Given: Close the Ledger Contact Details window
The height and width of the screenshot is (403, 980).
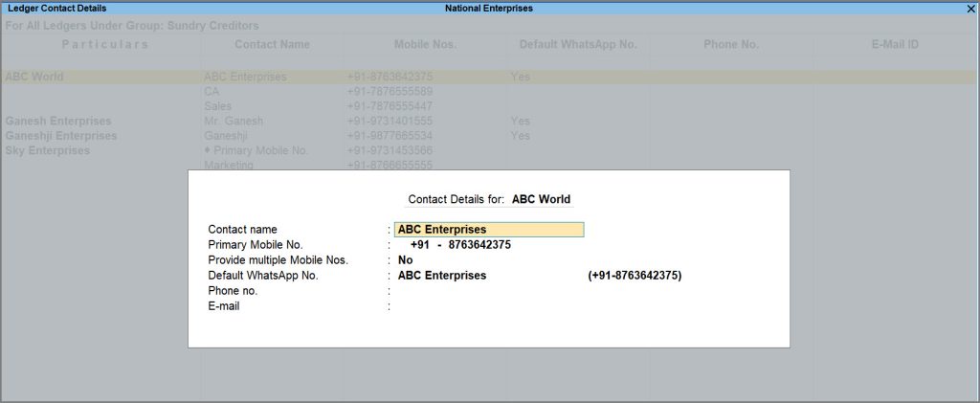Looking at the screenshot, I should point(970,8).
